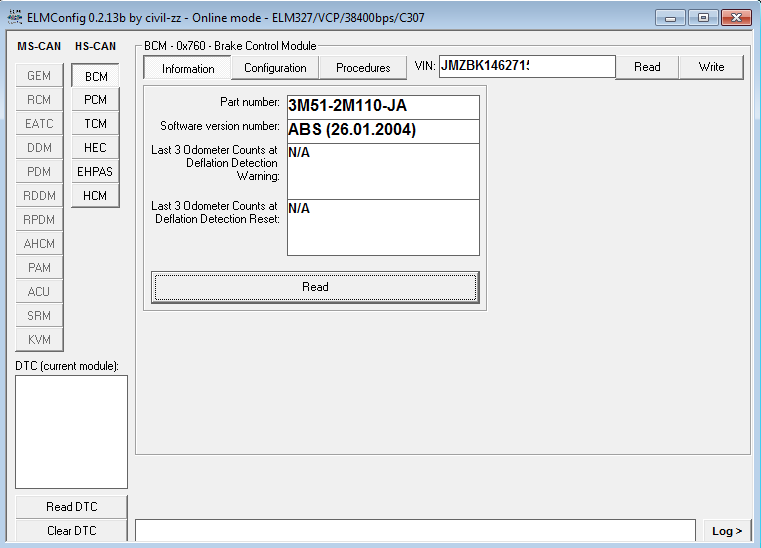Click the ELMConfig application icon in title bar
The width and height of the screenshot is (761, 548).
[14, 17]
